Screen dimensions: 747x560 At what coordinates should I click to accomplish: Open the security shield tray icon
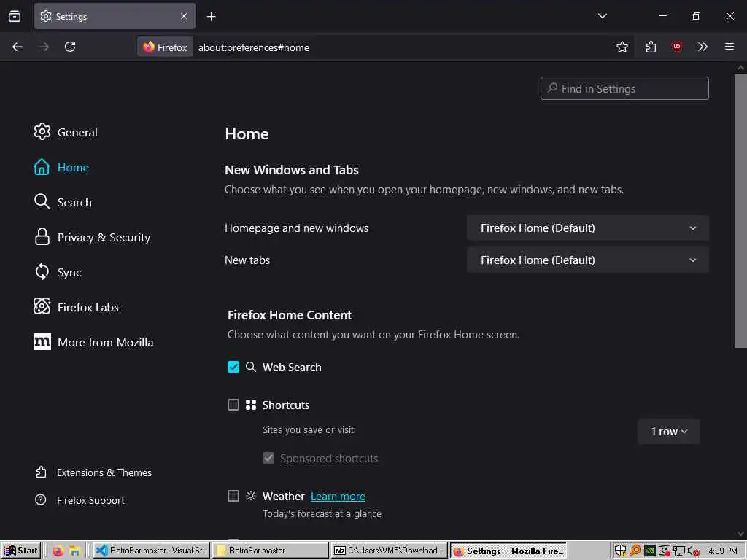(620, 551)
